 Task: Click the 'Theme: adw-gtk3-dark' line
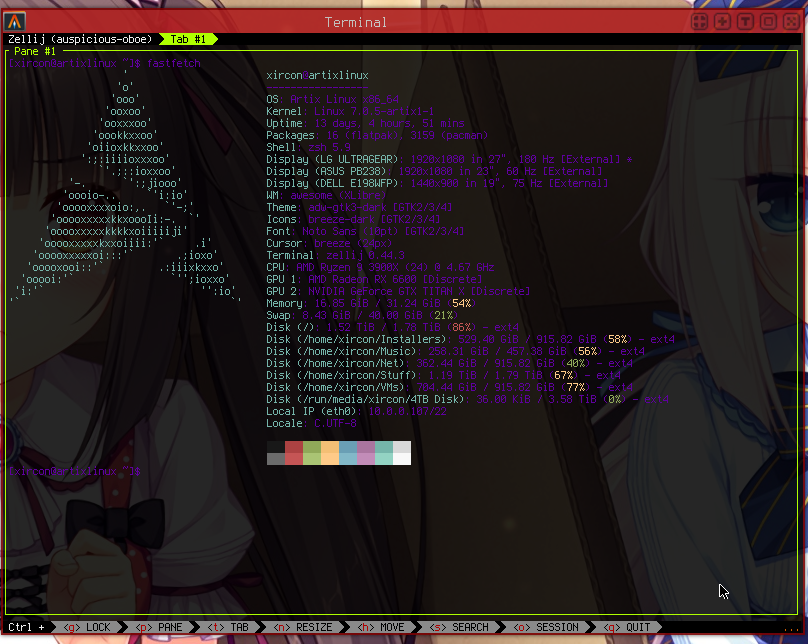[x=359, y=207]
